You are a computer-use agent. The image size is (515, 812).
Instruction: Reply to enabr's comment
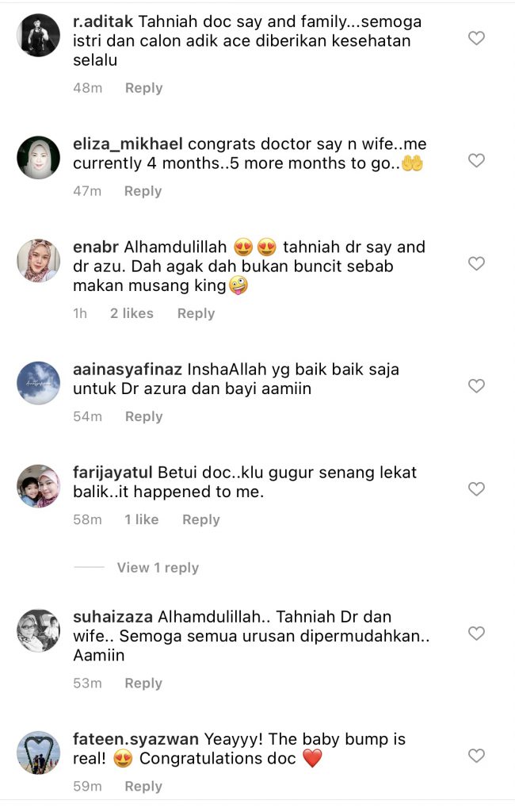click(x=196, y=313)
